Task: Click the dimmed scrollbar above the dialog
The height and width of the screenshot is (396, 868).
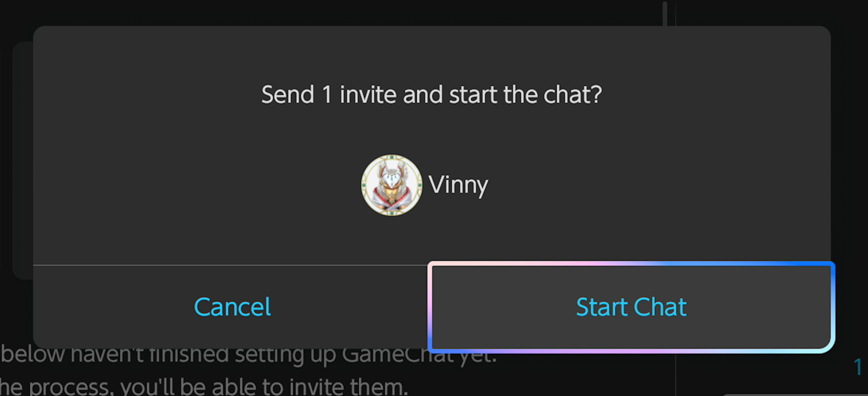Action: point(665,13)
